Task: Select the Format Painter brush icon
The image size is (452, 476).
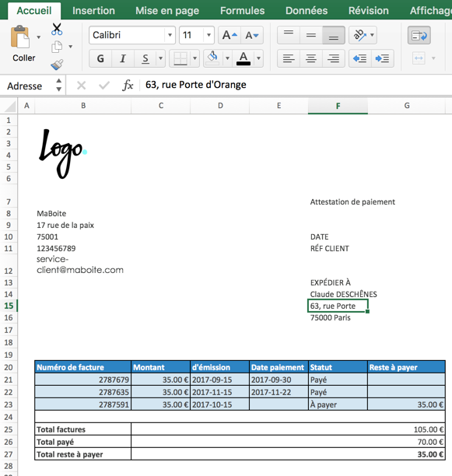Action: (x=57, y=65)
